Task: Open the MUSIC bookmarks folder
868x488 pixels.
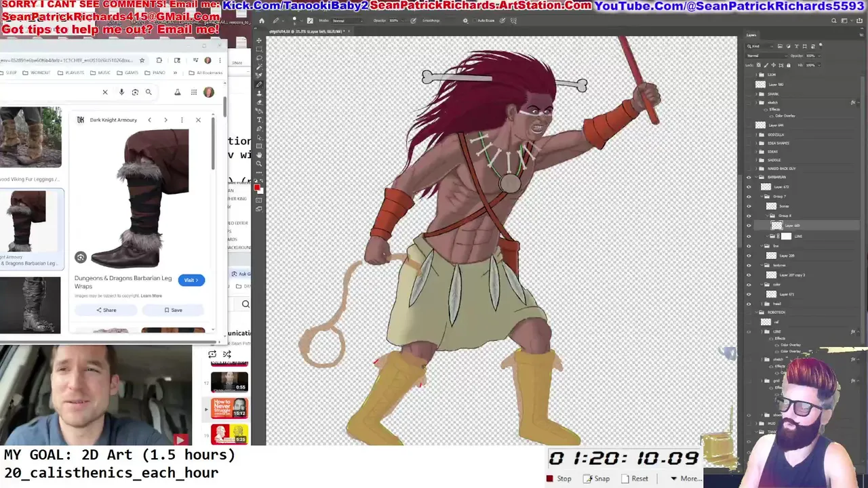Action: 100,73
